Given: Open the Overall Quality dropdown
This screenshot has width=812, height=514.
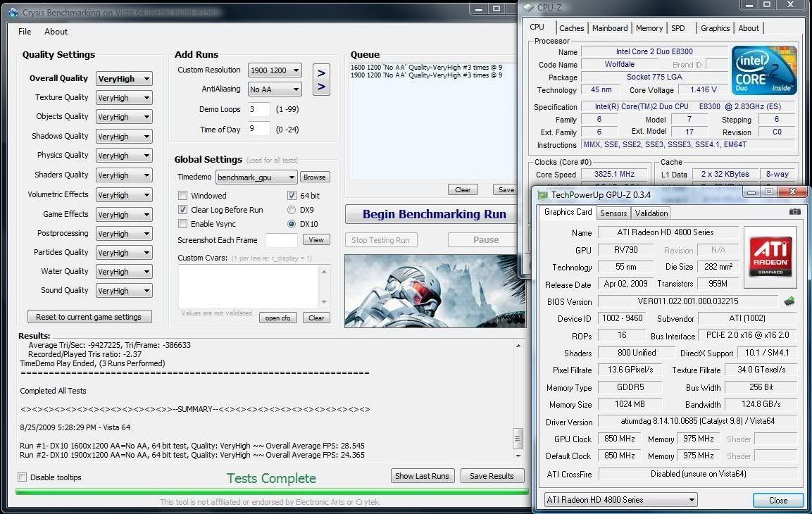Looking at the screenshot, I should [x=124, y=79].
